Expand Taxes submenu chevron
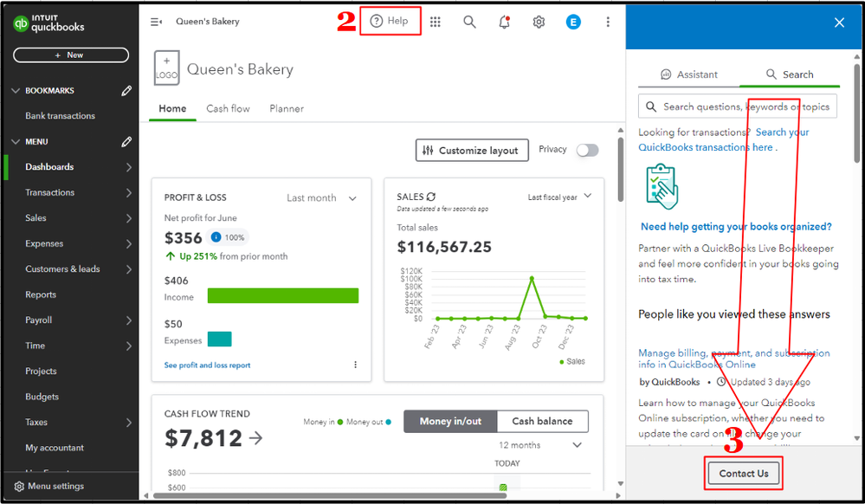 pyautogui.click(x=128, y=423)
